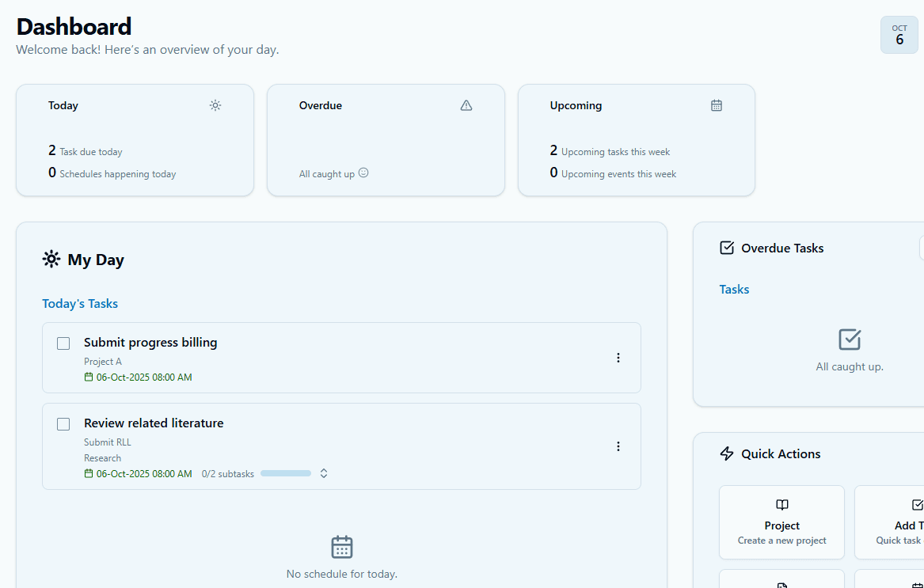Click the calendar icon in Upcoming card
This screenshot has width=924, height=588.
(717, 105)
